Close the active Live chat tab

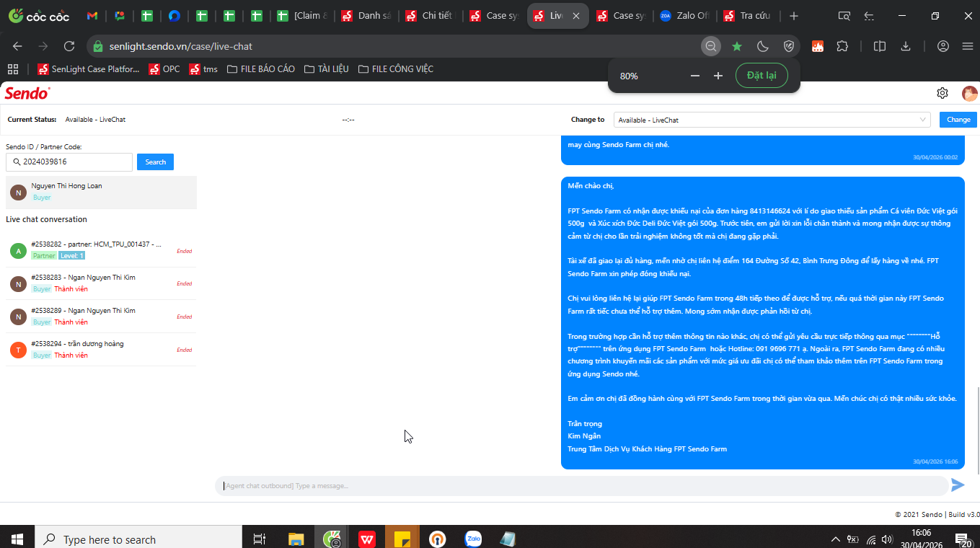point(576,16)
